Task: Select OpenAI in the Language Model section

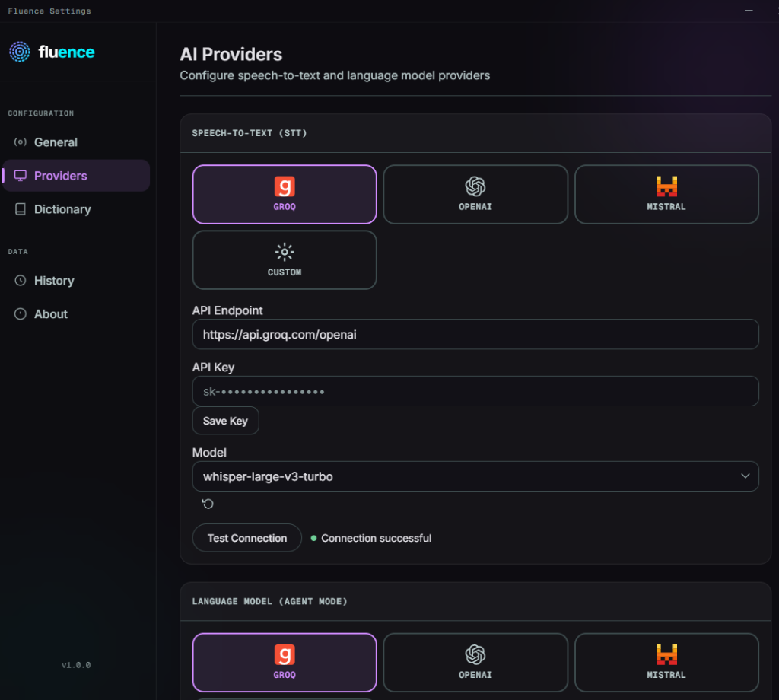Action: (x=475, y=662)
